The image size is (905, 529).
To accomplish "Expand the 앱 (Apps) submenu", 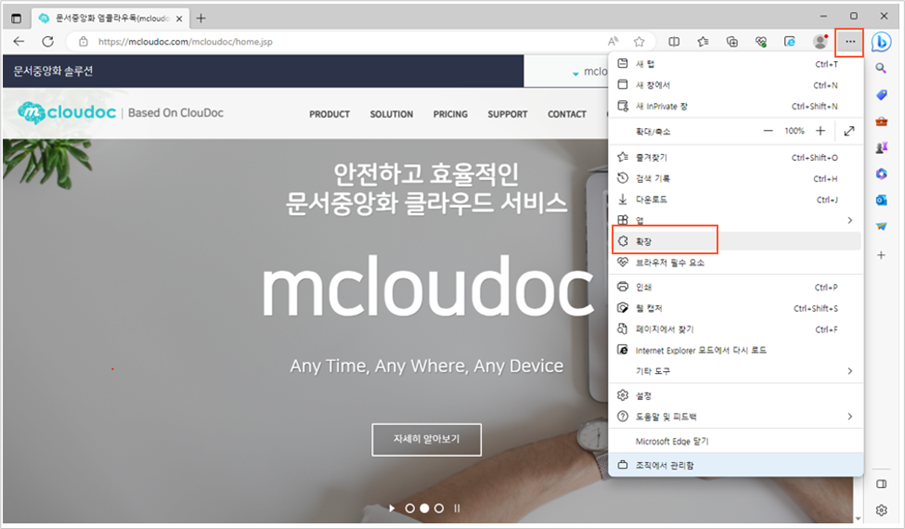I will click(736, 220).
